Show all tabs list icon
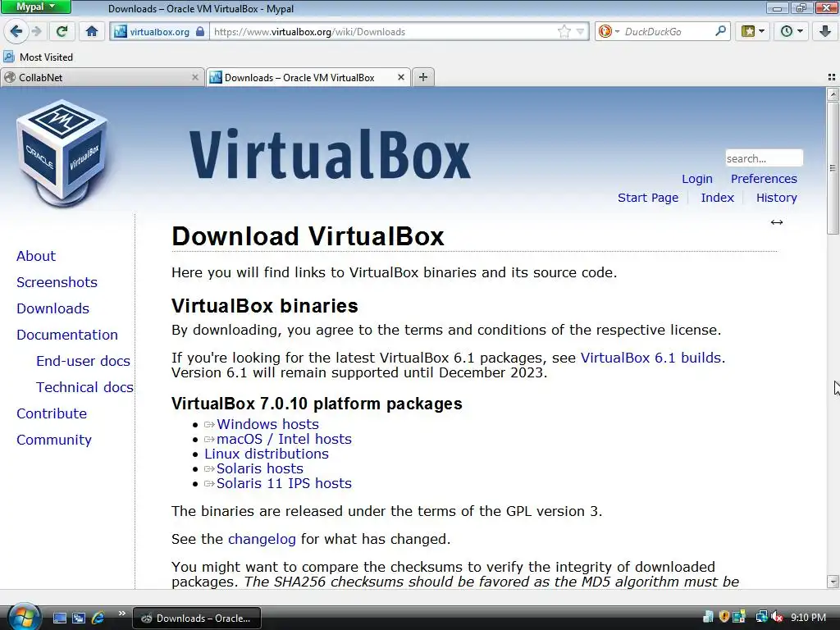 point(832,78)
